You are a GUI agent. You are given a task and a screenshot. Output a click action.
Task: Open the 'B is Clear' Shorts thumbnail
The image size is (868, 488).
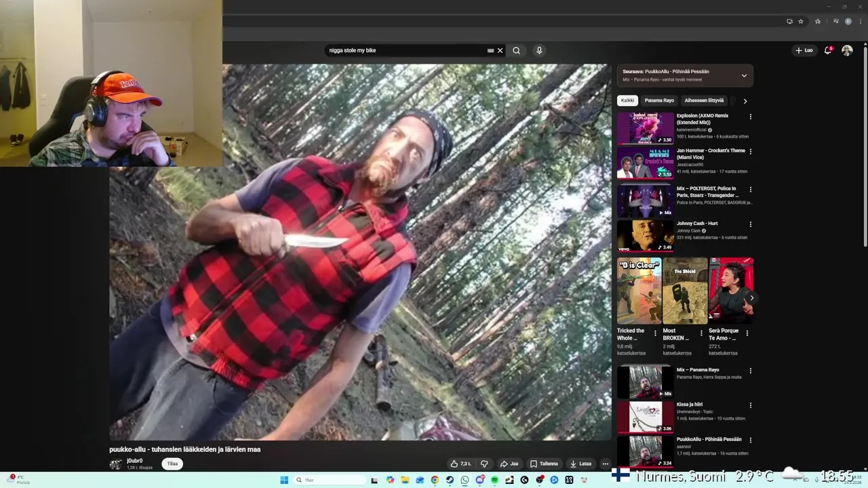[x=639, y=291]
